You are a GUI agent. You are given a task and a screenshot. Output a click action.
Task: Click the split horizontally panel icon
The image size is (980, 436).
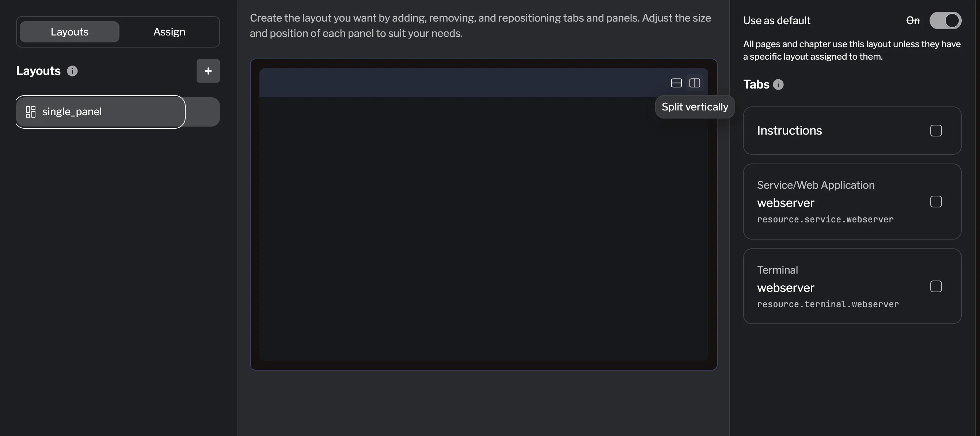pos(676,83)
